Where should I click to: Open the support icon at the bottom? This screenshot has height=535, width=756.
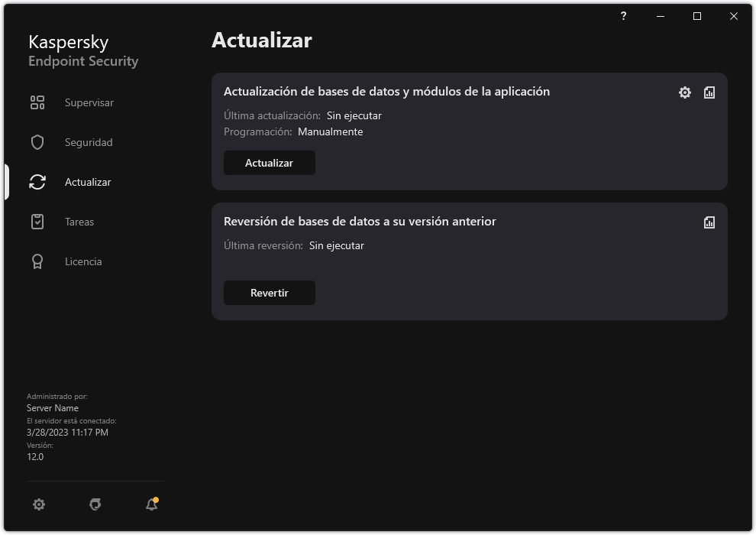coord(95,504)
